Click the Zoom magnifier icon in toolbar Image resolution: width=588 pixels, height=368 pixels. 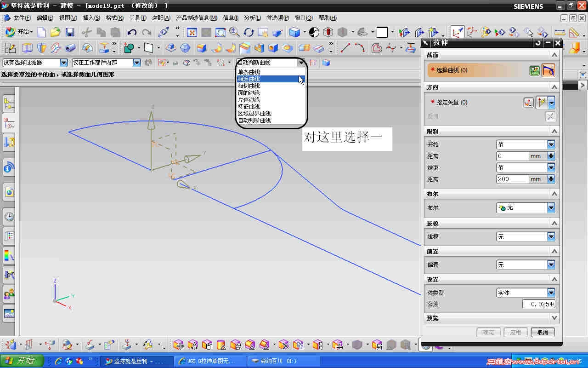click(235, 32)
